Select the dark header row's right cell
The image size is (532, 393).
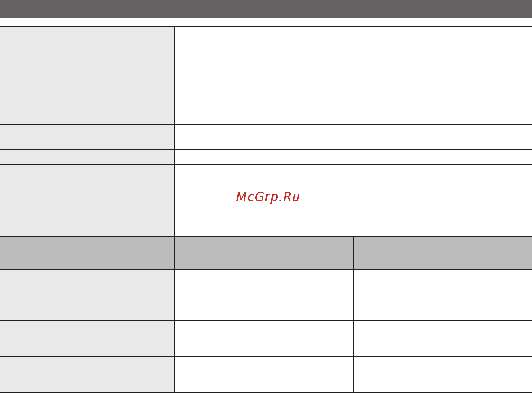click(x=443, y=253)
